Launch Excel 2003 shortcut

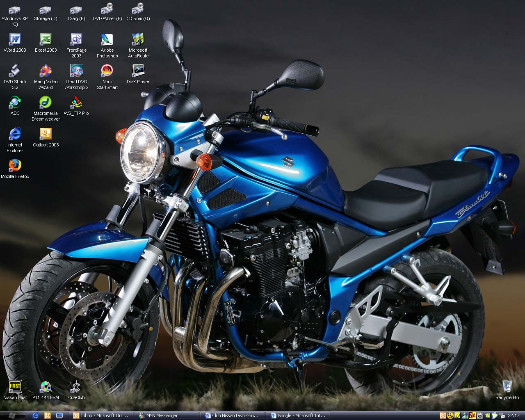pos(46,43)
